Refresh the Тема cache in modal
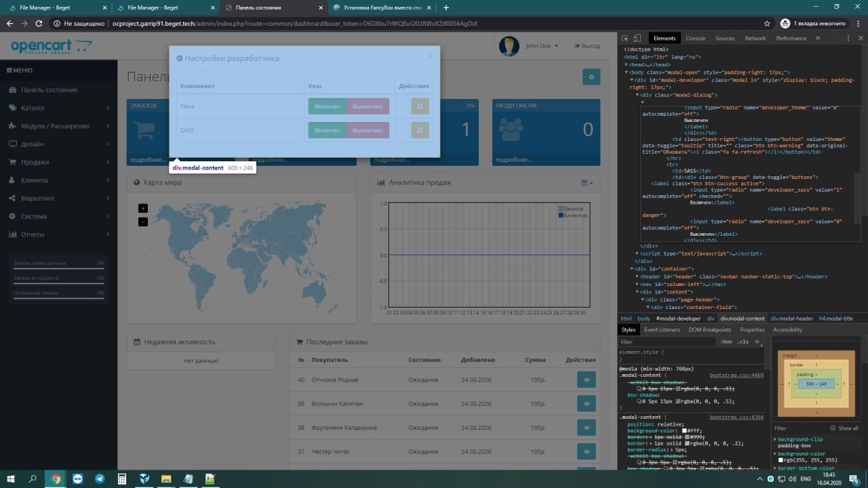The image size is (868, 488). pos(420,106)
